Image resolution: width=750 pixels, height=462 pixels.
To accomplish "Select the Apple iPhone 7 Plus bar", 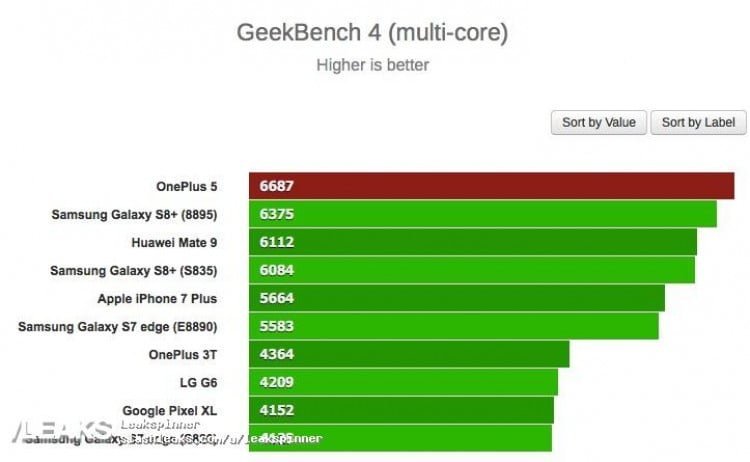I will click(x=456, y=298).
